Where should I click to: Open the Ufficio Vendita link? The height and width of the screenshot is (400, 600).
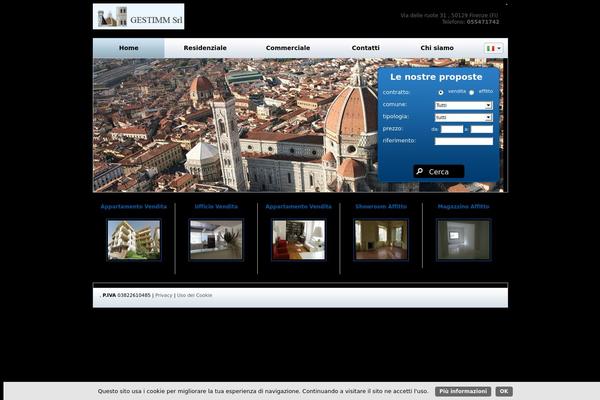coord(216,206)
